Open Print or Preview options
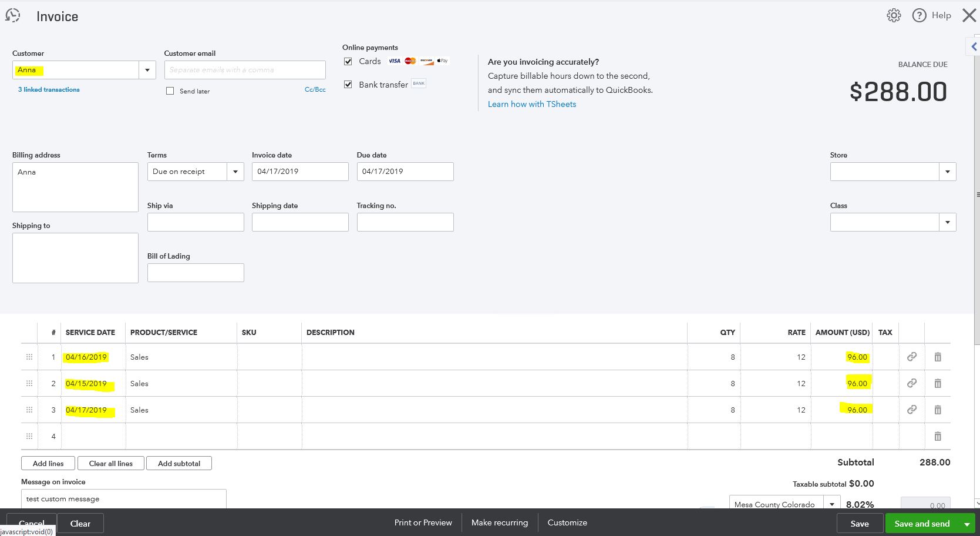 [x=423, y=522]
